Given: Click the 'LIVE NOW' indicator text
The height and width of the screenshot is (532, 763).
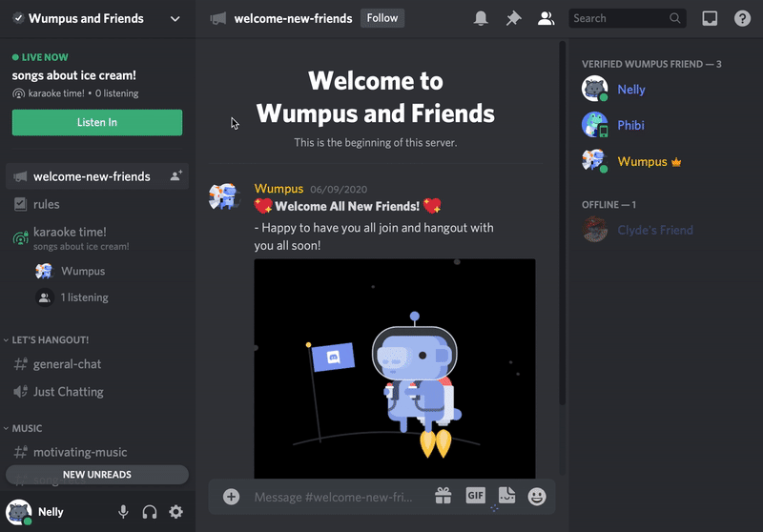Looking at the screenshot, I should pos(45,57).
